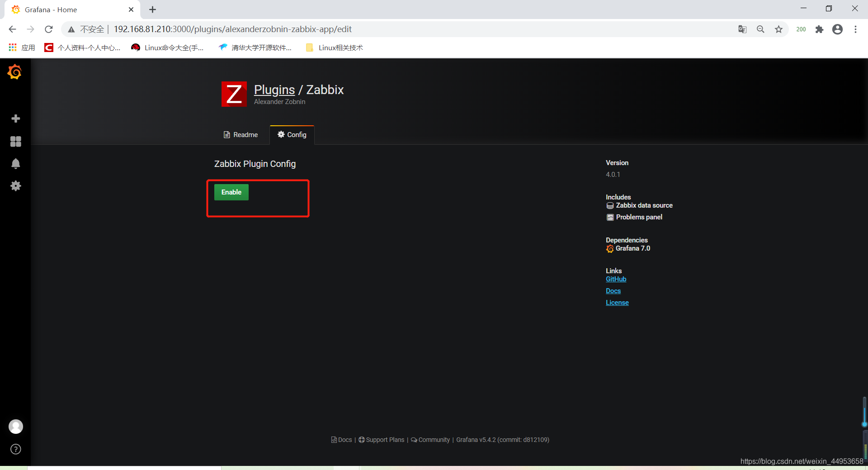Open the Apps grid bookmark
The image size is (868, 470).
coord(22,47)
